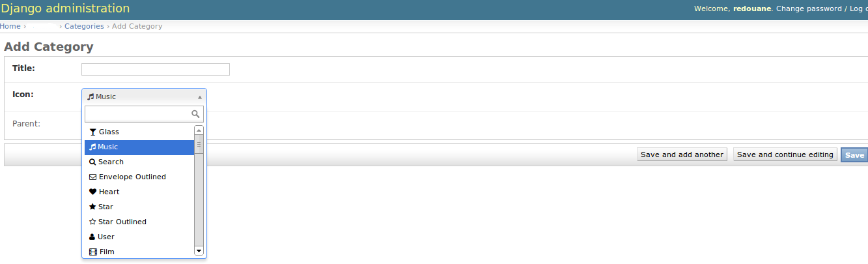Click the Save button
Viewport: 868px width, 264px height.
854,154
